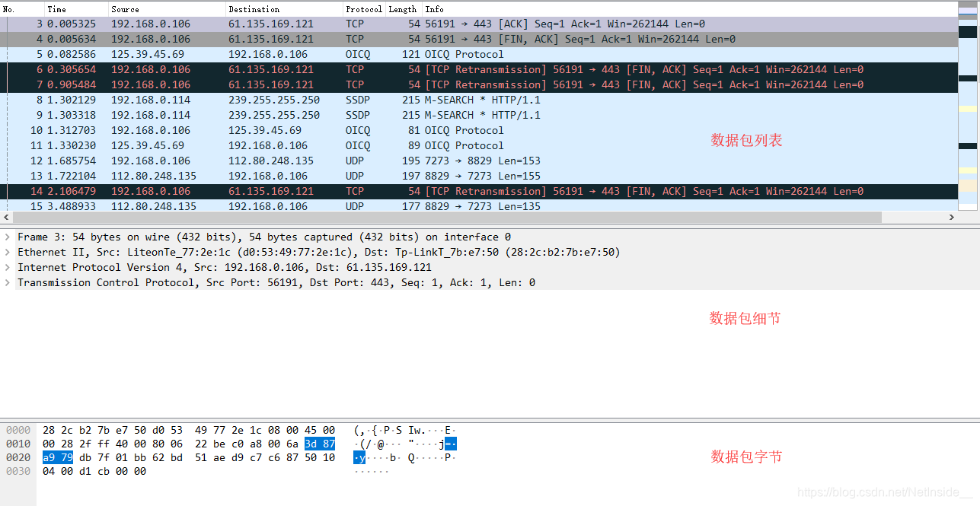This screenshot has width=980, height=506.
Task: Click time 0.082586 in packet 5
Action: pyautogui.click(x=72, y=55)
